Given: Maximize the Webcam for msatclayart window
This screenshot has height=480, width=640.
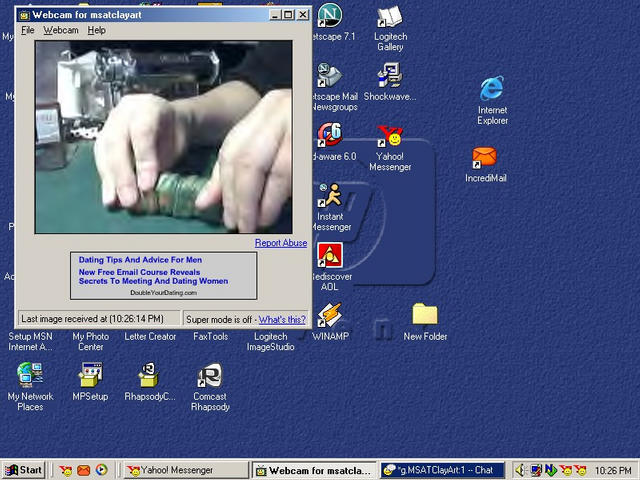Looking at the screenshot, I should 288,15.
